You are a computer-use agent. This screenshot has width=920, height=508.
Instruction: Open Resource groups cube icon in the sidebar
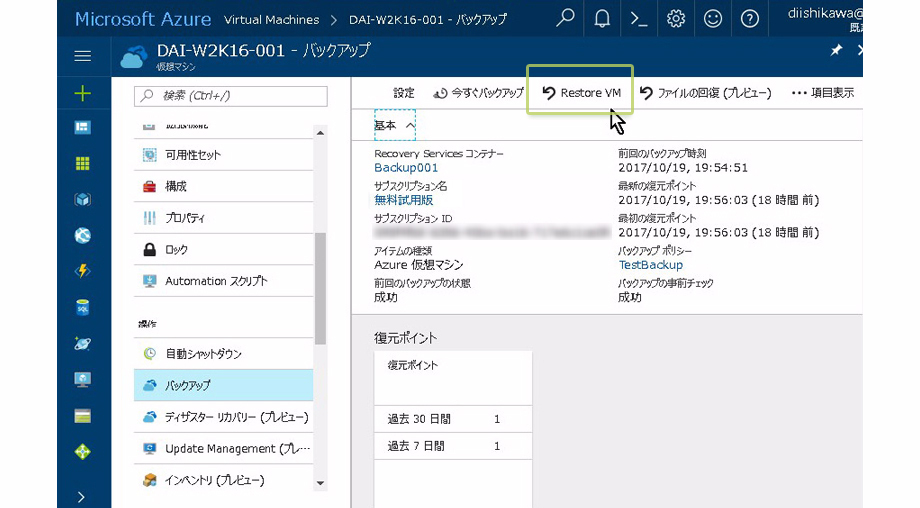pyautogui.click(x=83, y=199)
